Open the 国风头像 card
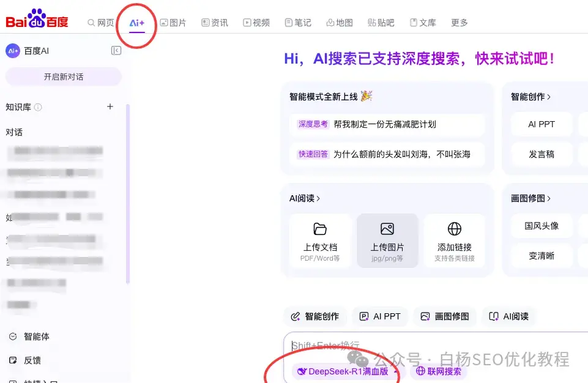Viewport: 588px width, 383px height. tap(541, 226)
